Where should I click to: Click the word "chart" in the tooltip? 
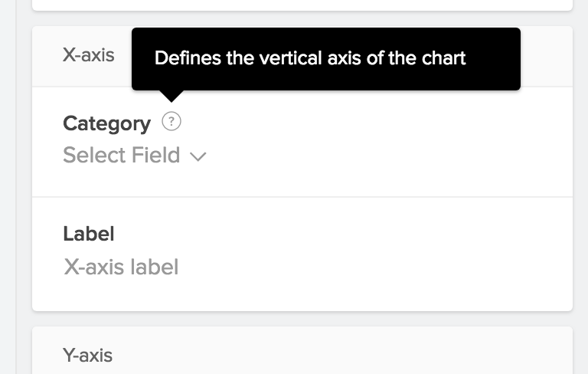[x=446, y=58]
